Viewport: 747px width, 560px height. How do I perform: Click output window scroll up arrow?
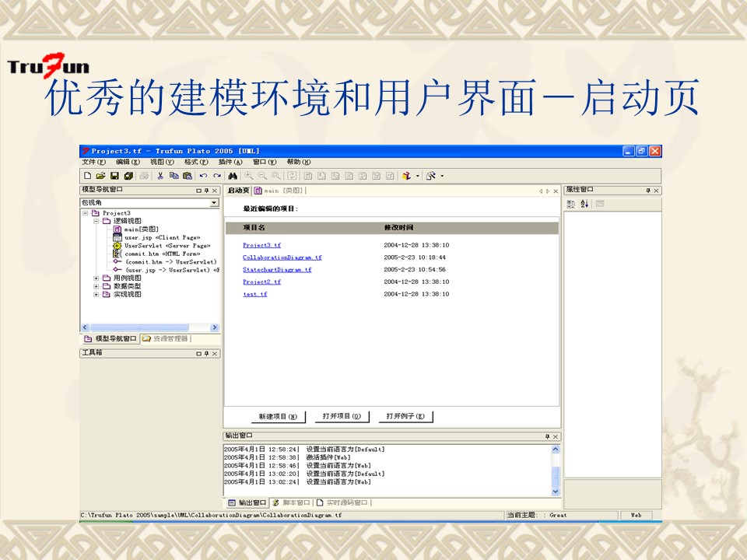tap(555, 449)
